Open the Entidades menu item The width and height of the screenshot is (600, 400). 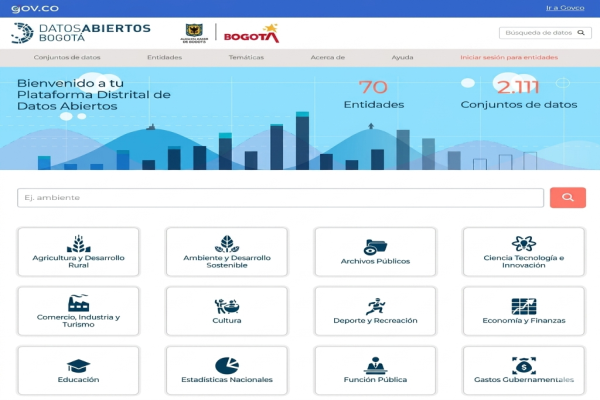tap(165, 57)
